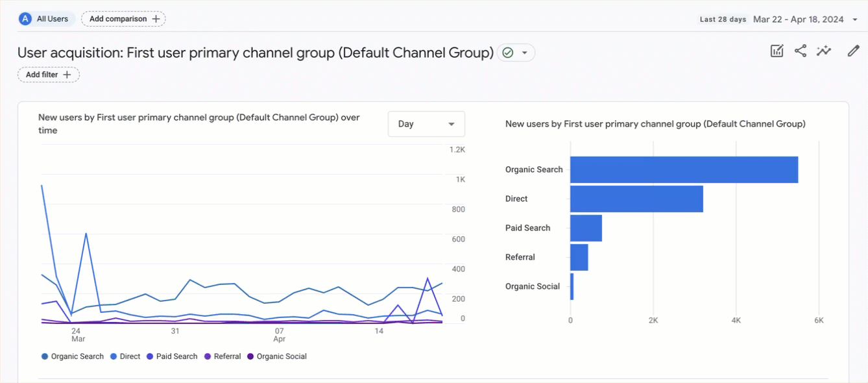
Task: Select the All Users segment chip
Action: pos(47,19)
